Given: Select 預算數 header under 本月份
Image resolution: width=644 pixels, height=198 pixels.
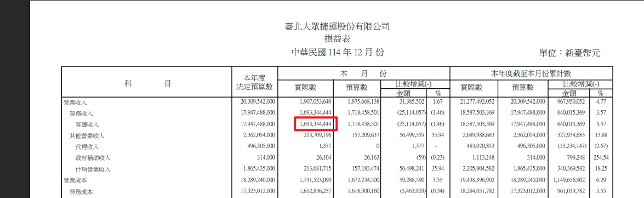Looking at the screenshot, I should coord(357,88).
